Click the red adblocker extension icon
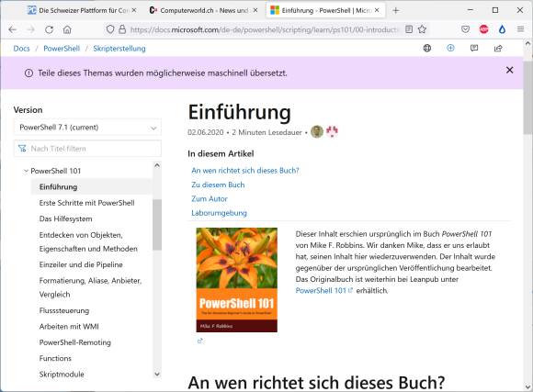 tap(483, 29)
